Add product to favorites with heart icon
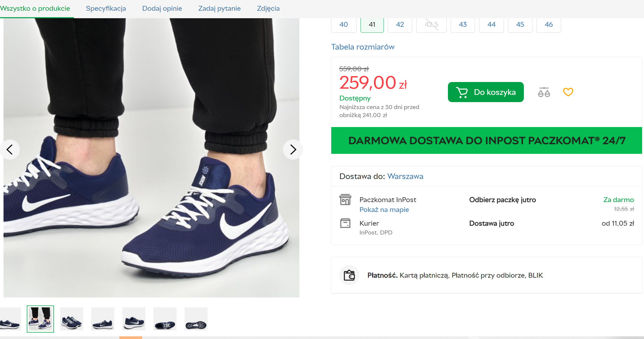The image size is (644, 339). click(568, 92)
